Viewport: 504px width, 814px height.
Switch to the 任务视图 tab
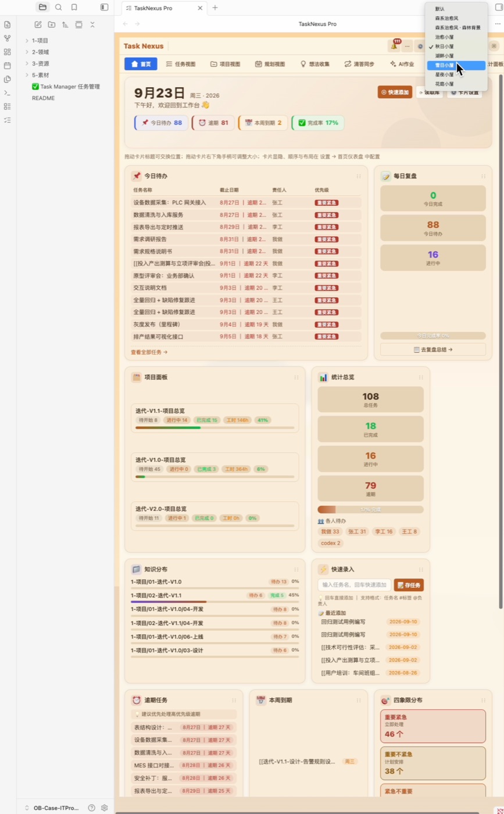coord(181,64)
